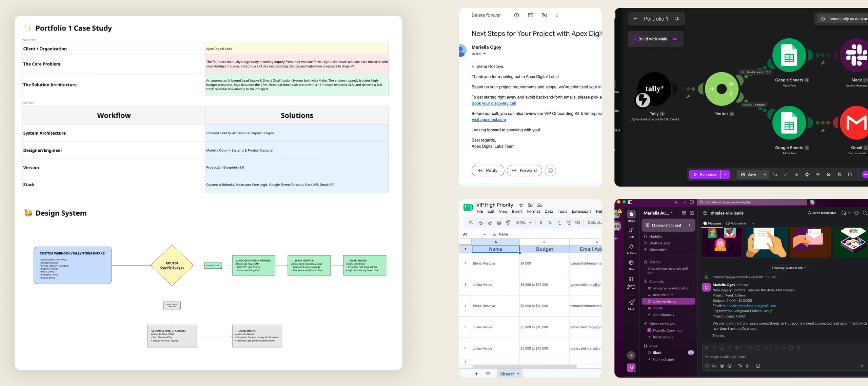Open the Mariella Au... workspace dropdown in Slack
868x386 pixels.
(658, 213)
